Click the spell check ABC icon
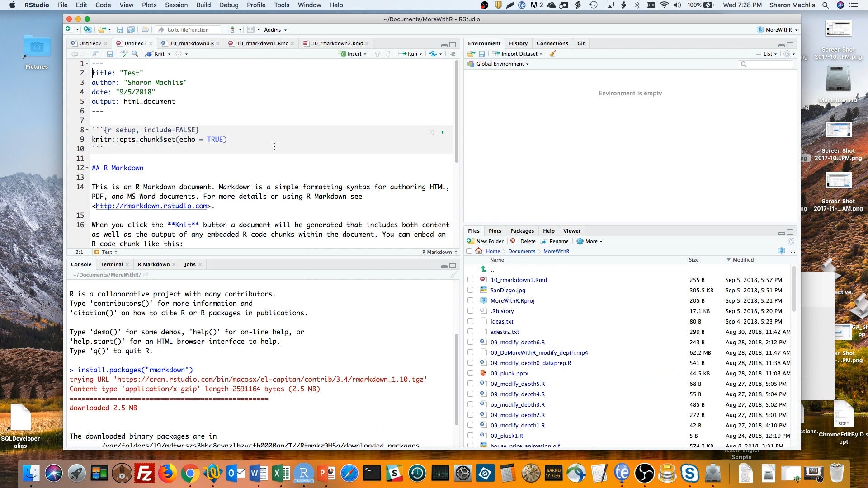The image size is (868, 488). pos(124,54)
